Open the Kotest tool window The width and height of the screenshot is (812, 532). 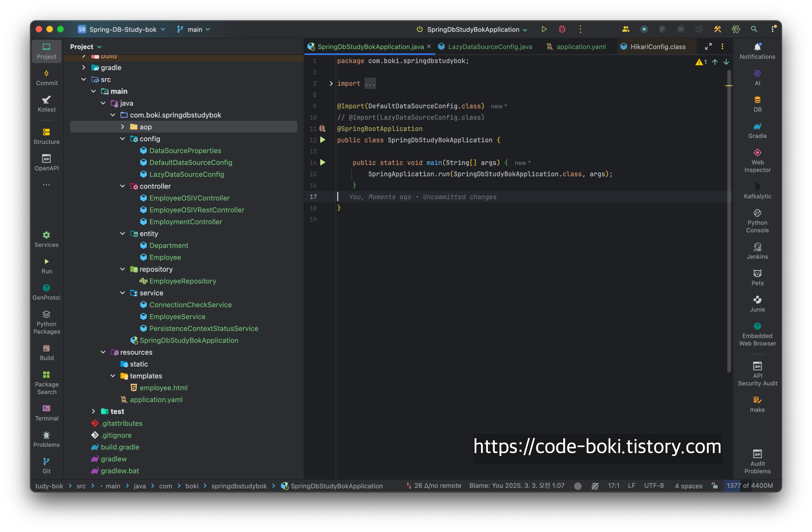tap(46, 104)
